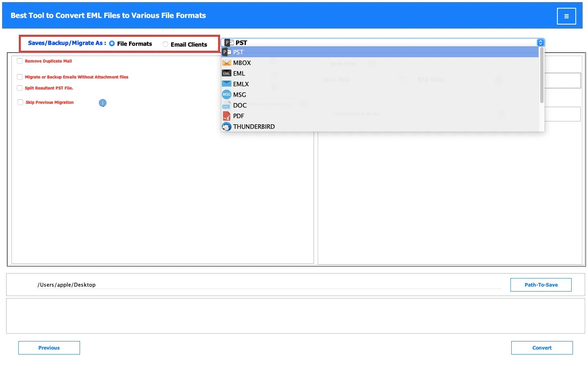
Task: Click the DOC document icon
Action: 227,105
